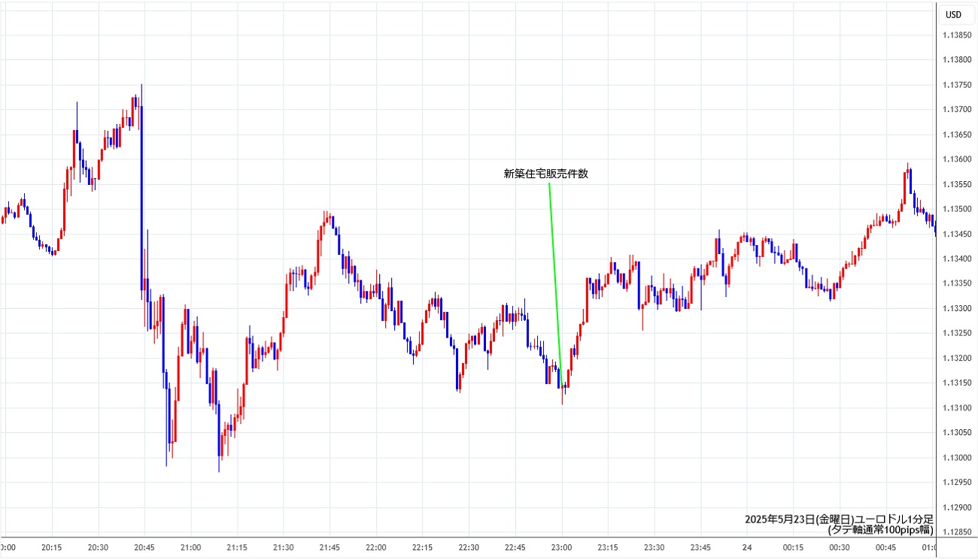Screen dimensions: 978x560
Task: Click the 00:30 time axis label
Action: (840, 548)
